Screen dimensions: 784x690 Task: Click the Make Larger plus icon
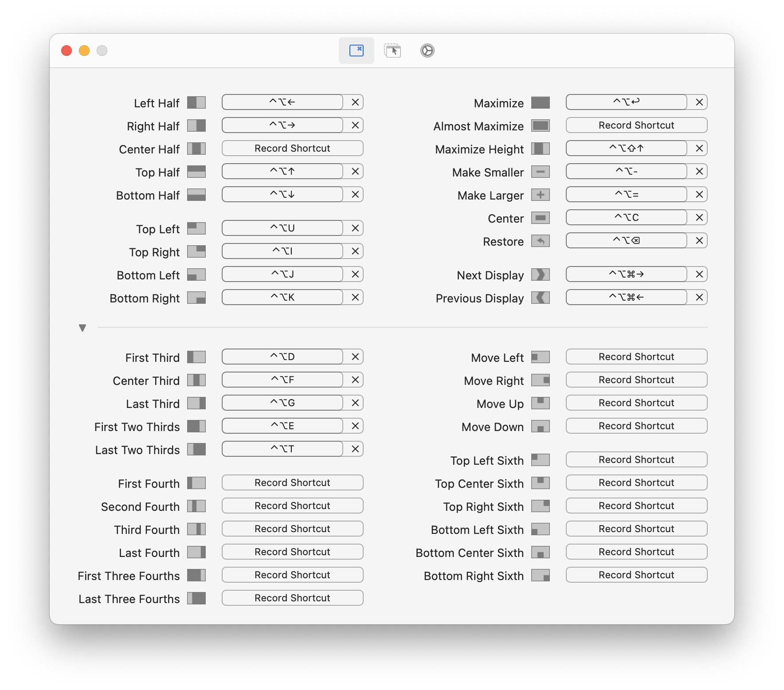pos(540,195)
